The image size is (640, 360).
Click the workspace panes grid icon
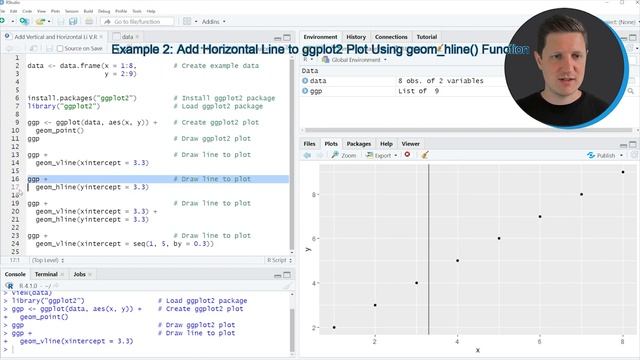[187, 21]
